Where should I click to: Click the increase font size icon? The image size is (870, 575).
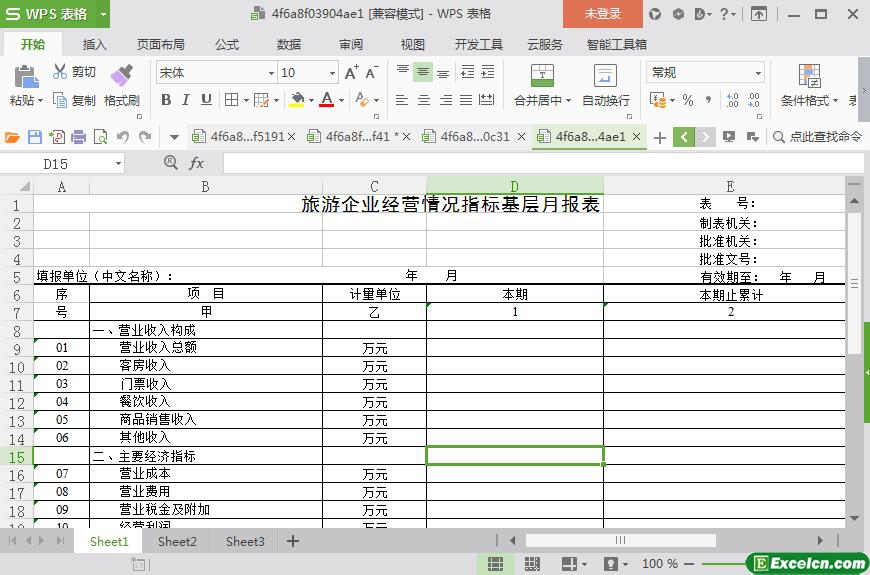(x=351, y=73)
